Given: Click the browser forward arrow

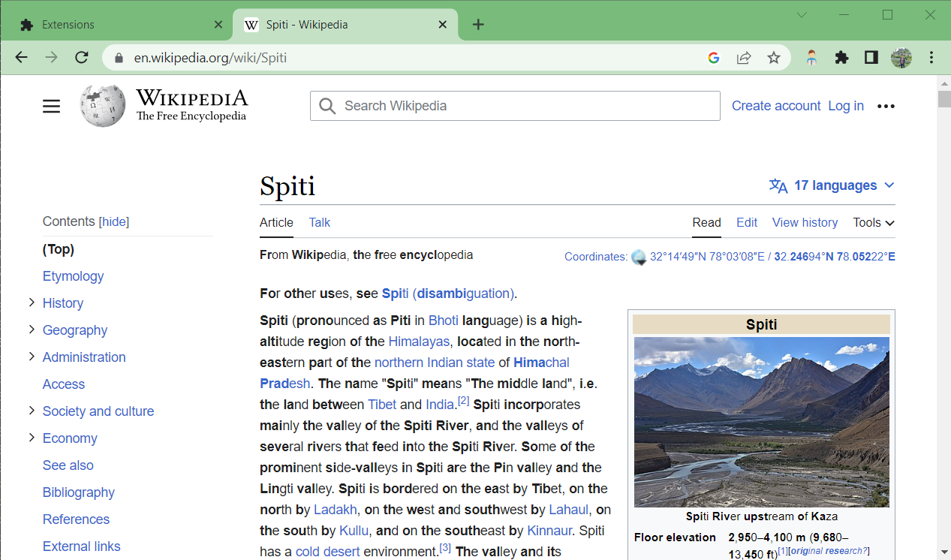Looking at the screenshot, I should pyautogui.click(x=51, y=58).
